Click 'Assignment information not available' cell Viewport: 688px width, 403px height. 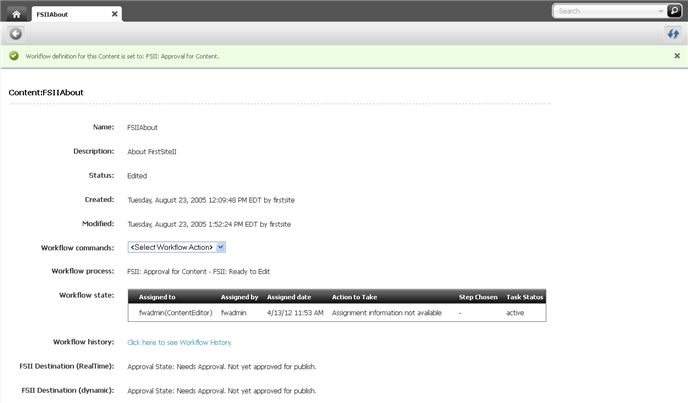click(x=387, y=313)
